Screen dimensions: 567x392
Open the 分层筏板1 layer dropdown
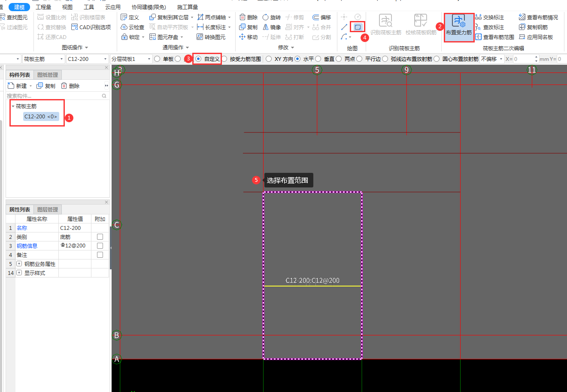click(x=131, y=59)
